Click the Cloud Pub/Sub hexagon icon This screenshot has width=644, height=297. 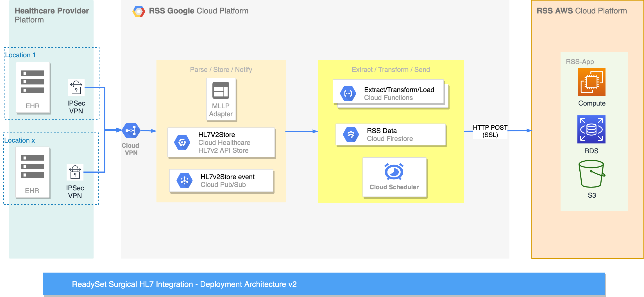[184, 181]
